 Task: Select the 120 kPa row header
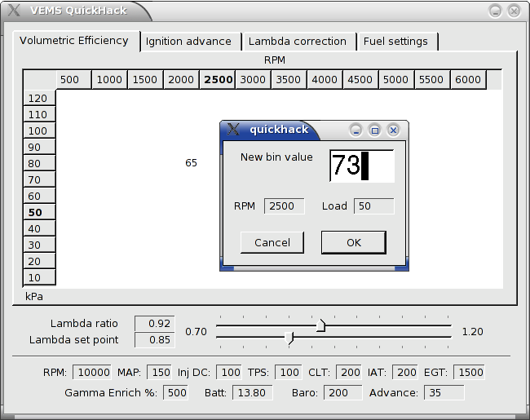(x=39, y=98)
